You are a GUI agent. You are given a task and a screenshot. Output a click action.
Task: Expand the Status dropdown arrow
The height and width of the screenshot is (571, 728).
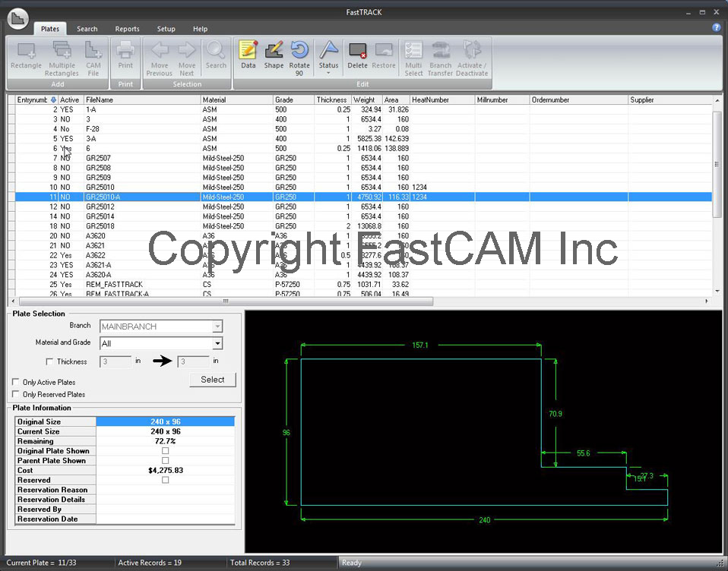pos(329,74)
